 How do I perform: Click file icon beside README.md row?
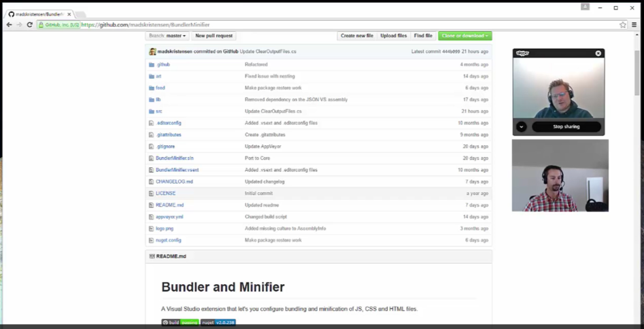(x=152, y=205)
